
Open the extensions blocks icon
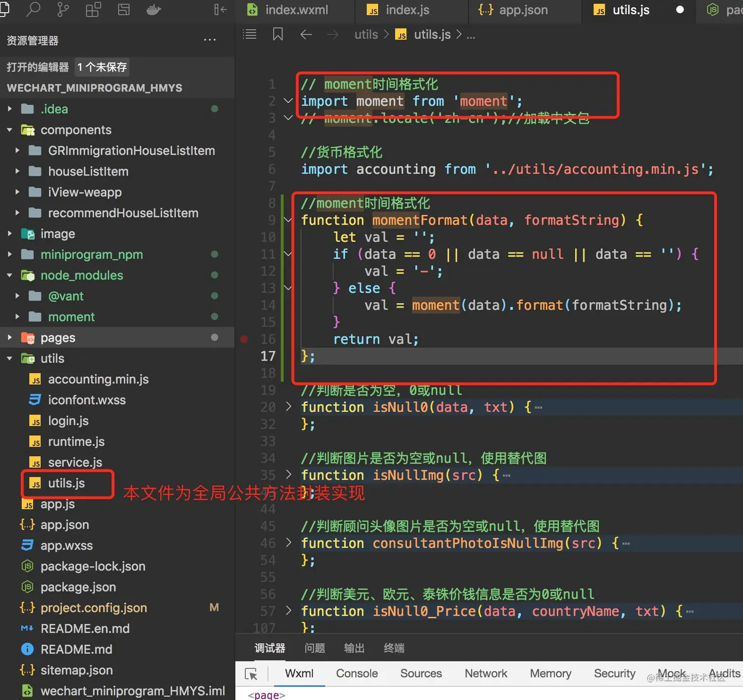pyautogui.click(x=93, y=9)
